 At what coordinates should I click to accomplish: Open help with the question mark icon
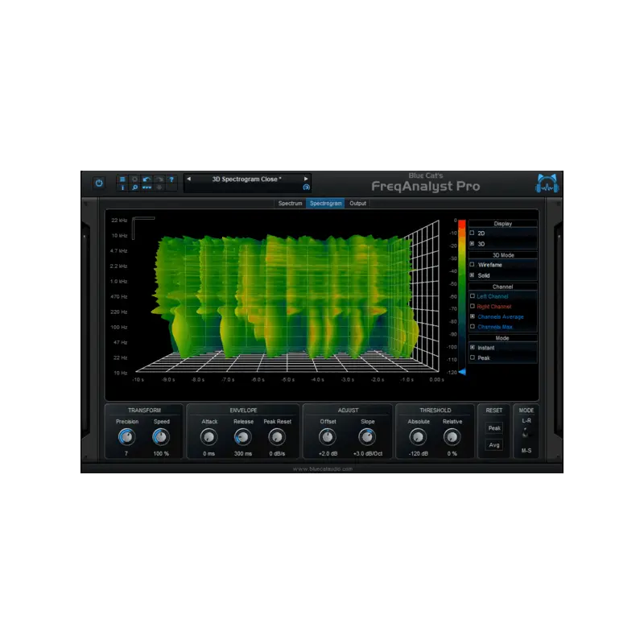pyautogui.click(x=171, y=179)
